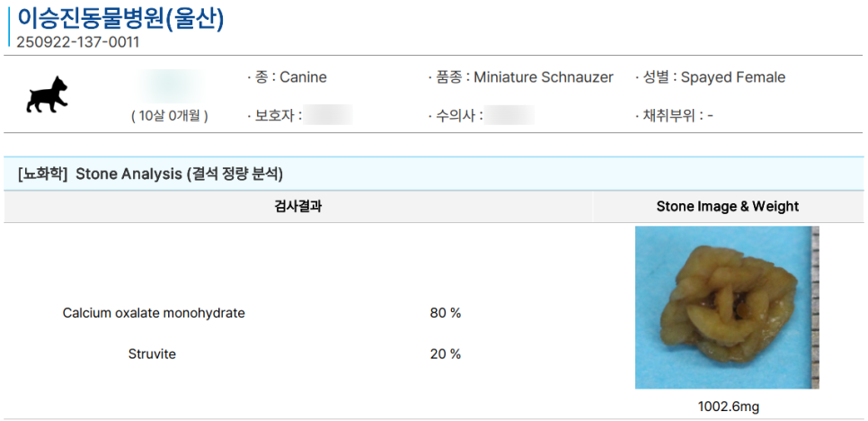Click the 채취부위 sampling site field
This screenshot has width=868, height=421.
[674, 116]
